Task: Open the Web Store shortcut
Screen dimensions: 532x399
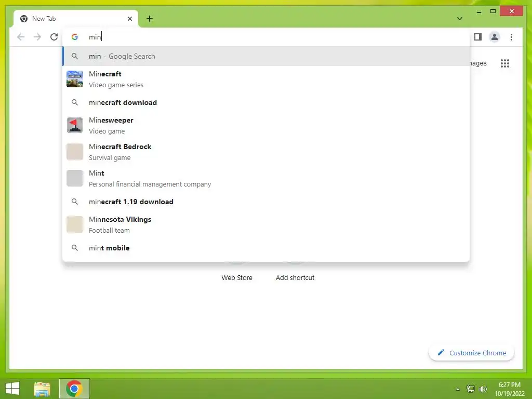Action: click(237, 277)
